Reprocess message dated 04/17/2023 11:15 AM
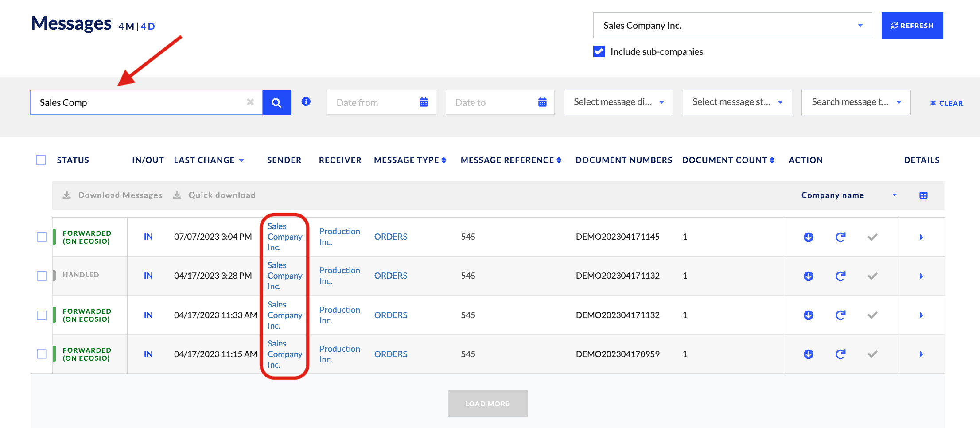The image size is (980, 428). point(840,354)
